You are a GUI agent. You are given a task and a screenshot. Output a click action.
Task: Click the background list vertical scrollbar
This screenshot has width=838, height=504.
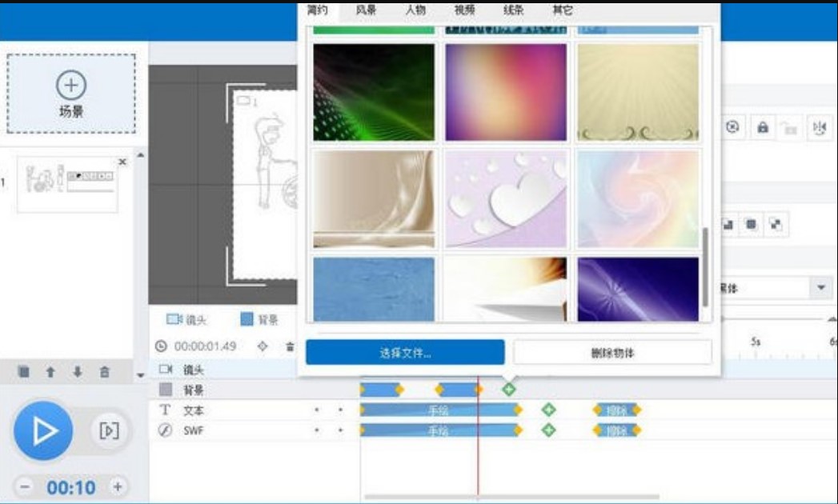[x=705, y=267]
